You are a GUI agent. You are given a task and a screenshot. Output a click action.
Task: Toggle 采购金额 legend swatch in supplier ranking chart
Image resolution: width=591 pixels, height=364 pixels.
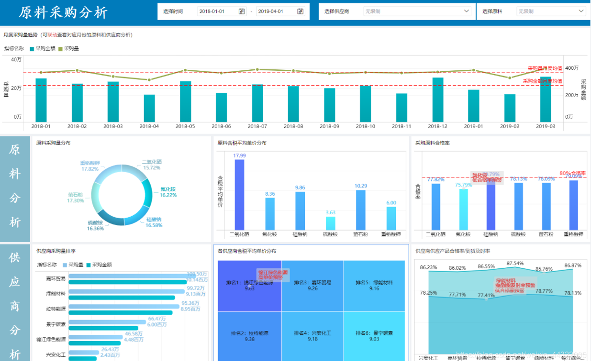coord(89,265)
